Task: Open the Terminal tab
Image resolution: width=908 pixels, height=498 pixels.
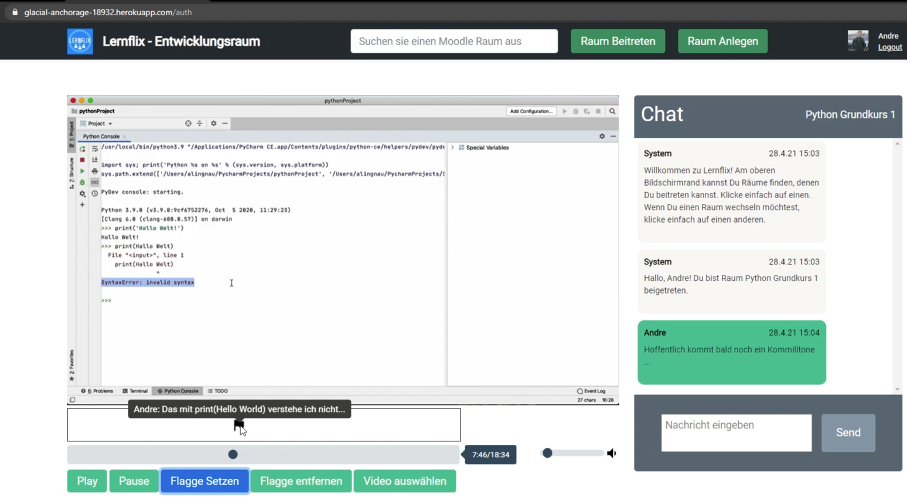Action: click(x=136, y=391)
